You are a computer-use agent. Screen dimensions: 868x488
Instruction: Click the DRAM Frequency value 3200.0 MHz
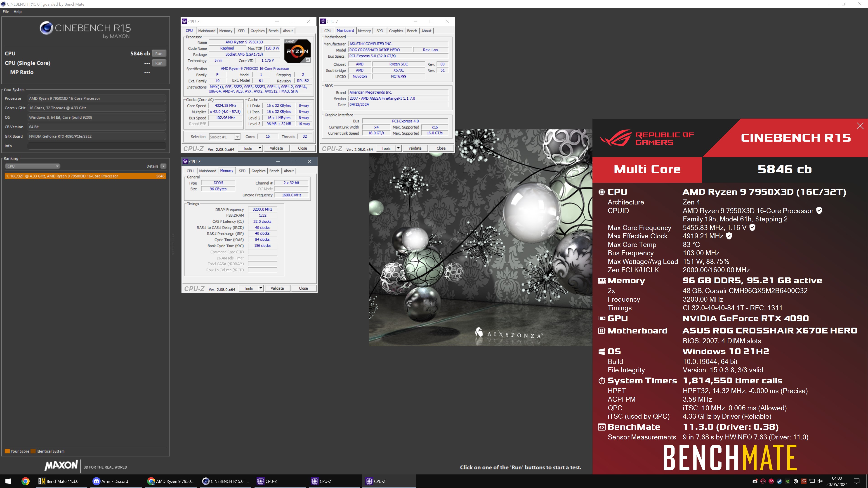pyautogui.click(x=262, y=209)
